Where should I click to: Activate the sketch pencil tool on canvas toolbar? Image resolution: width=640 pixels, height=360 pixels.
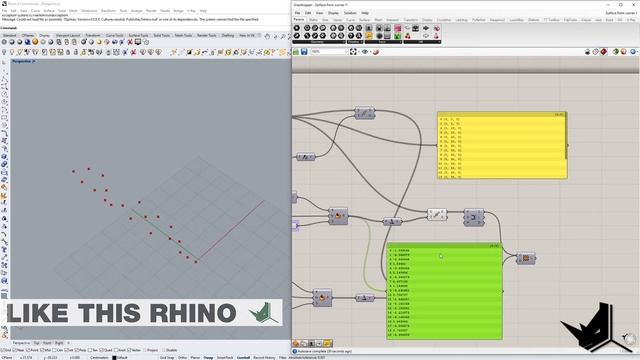point(376,52)
